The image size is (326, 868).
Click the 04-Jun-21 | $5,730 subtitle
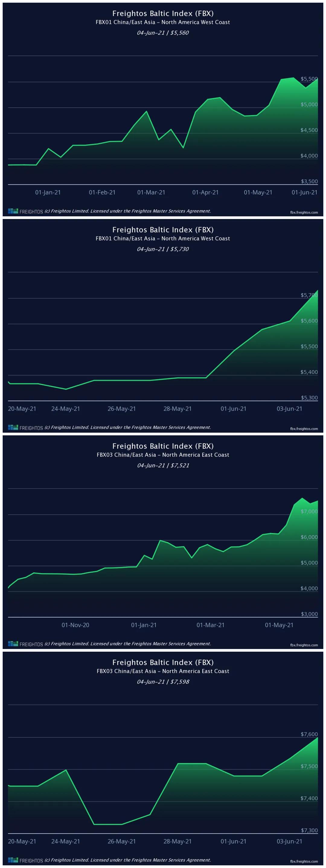(x=163, y=249)
